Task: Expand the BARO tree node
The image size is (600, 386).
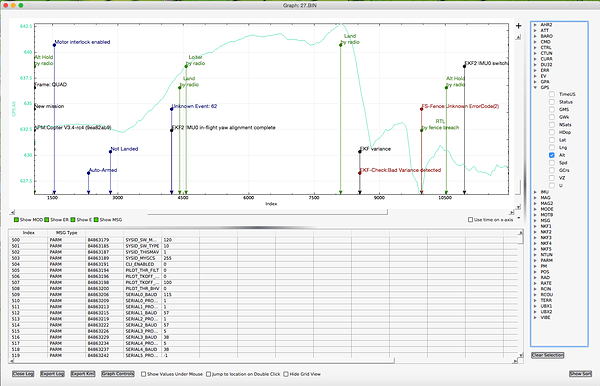Action: (535, 36)
